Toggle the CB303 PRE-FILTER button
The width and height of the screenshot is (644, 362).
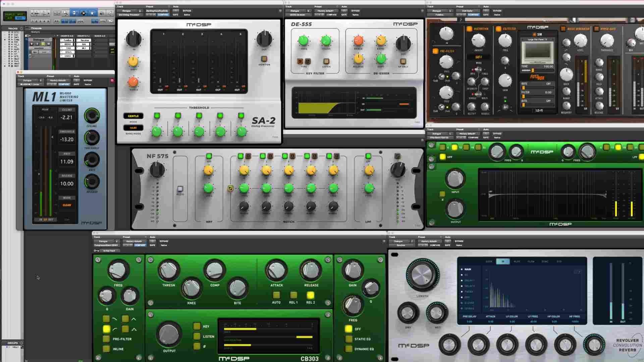pos(106,339)
